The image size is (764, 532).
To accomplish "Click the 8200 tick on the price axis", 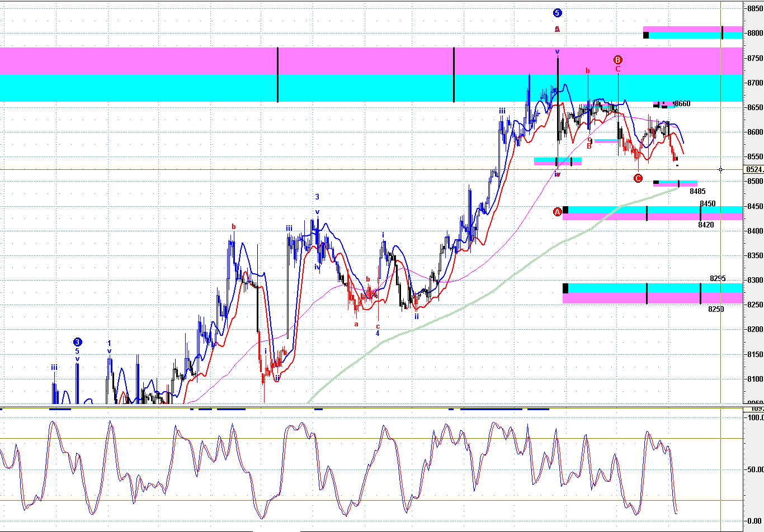I will [755, 330].
